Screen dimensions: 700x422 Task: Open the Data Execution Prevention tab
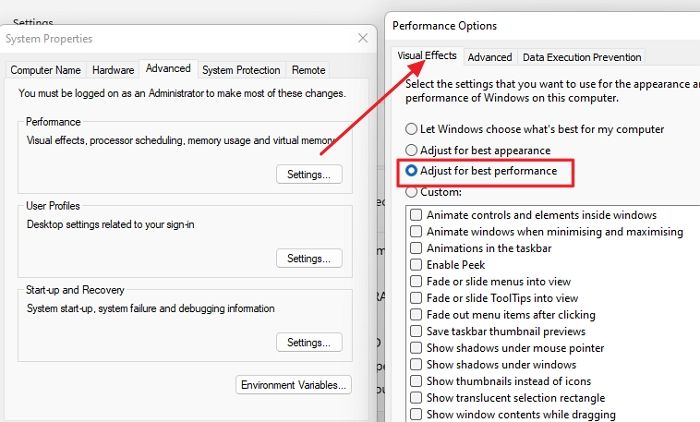coord(582,58)
